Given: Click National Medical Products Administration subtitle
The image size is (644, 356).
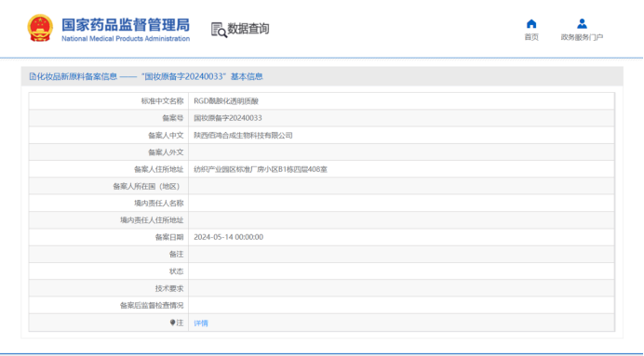Looking at the screenshot, I should click(126, 39).
